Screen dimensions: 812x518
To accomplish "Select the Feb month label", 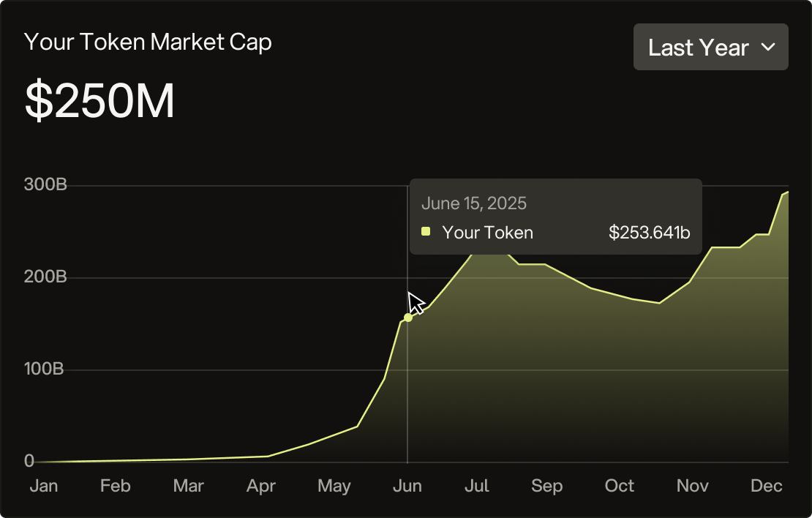I will point(115,486).
